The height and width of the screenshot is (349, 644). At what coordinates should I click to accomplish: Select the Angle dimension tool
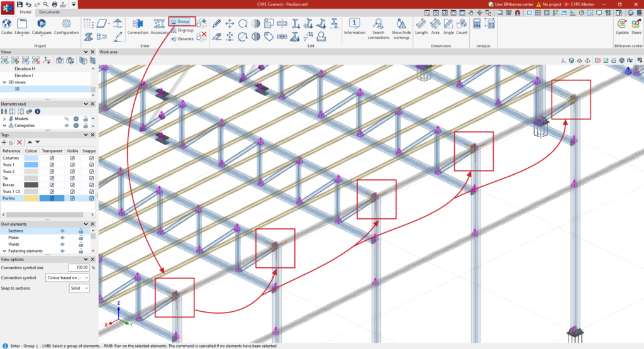tap(448, 26)
